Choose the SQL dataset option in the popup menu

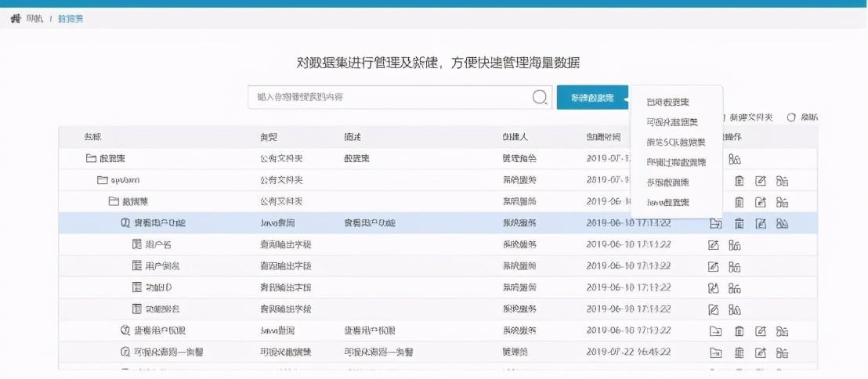click(x=676, y=143)
